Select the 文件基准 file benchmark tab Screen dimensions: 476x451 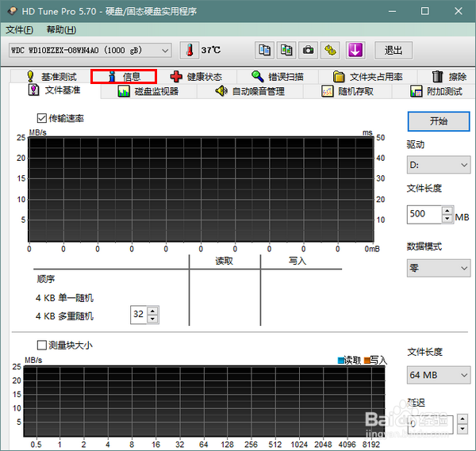(55, 90)
